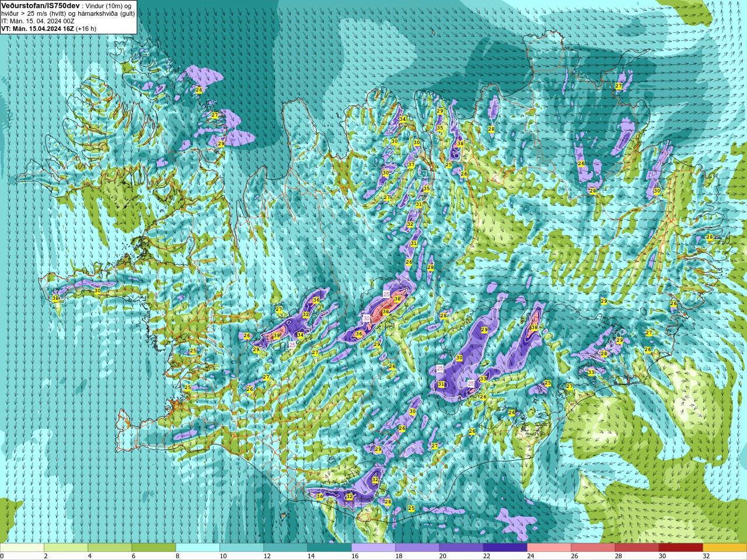Click the legend scale value '12'

click(267, 556)
